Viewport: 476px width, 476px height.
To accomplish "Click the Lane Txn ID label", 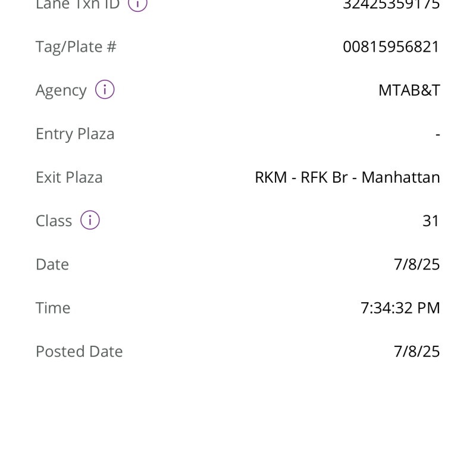I will [x=77, y=4].
